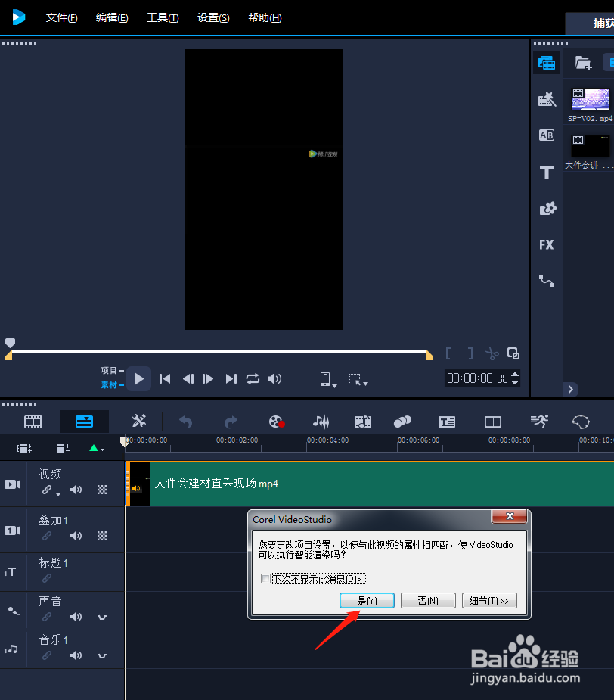
Task: Open the Title panel (T icon)
Action: [546, 172]
